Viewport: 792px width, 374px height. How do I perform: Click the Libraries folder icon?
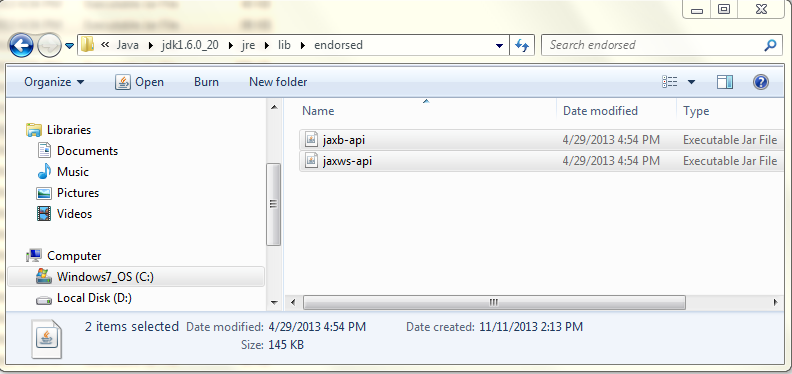(34, 130)
